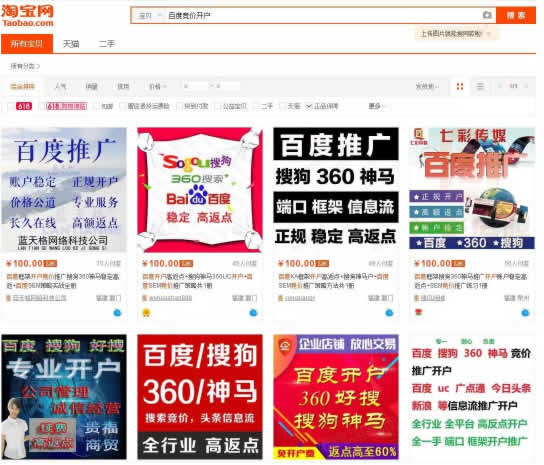Tick the 公益宝贝 checkbox

tap(218, 106)
